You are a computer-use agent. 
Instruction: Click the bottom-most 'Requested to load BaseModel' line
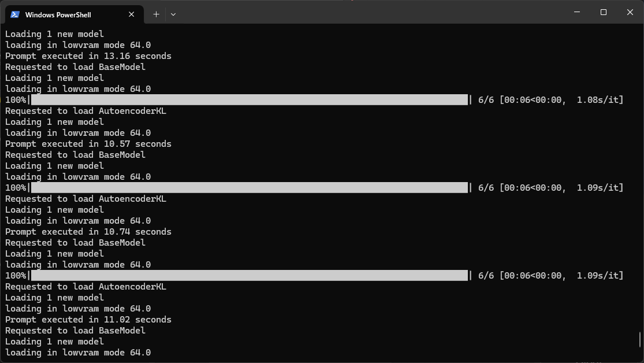pyautogui.click(x=75, y=331)
